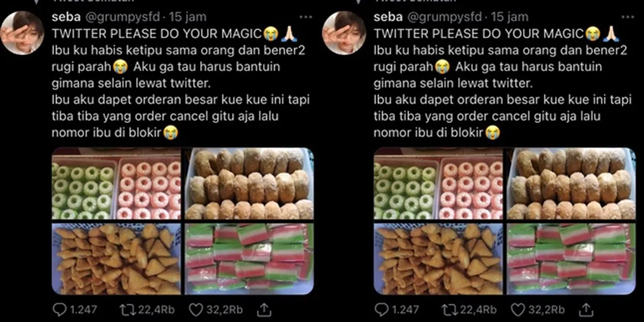
Task: View layered red-green cake photo, right tweet
Action: click(571, 258)
